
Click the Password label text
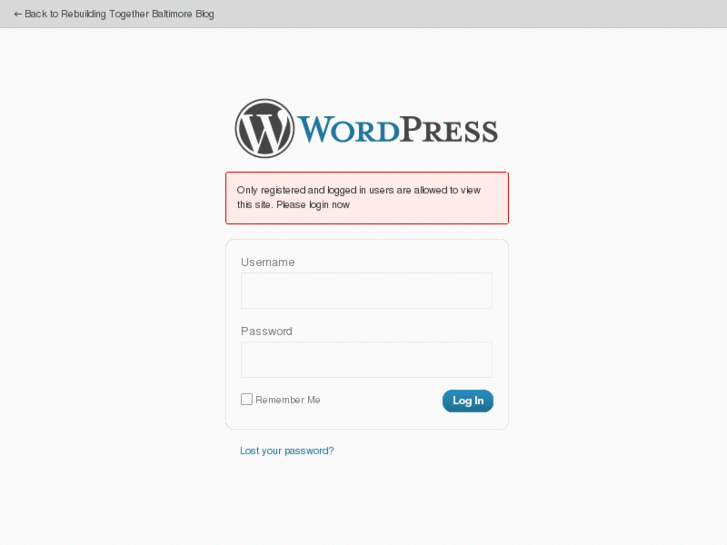pos(267,331)
